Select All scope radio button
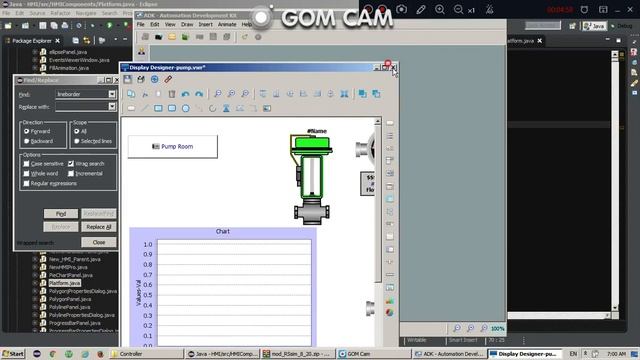The image size is (640, 360). click(x=77, y=131)
